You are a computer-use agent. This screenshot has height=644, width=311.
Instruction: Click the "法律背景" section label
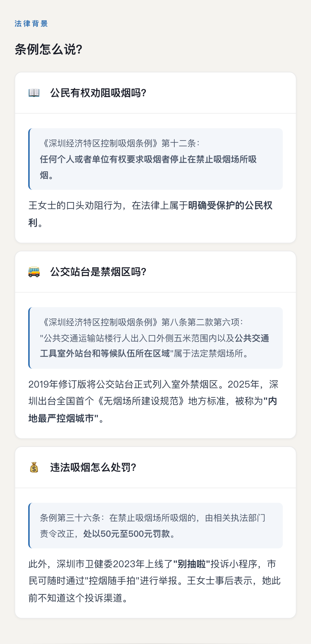click(x=31, y=24)
